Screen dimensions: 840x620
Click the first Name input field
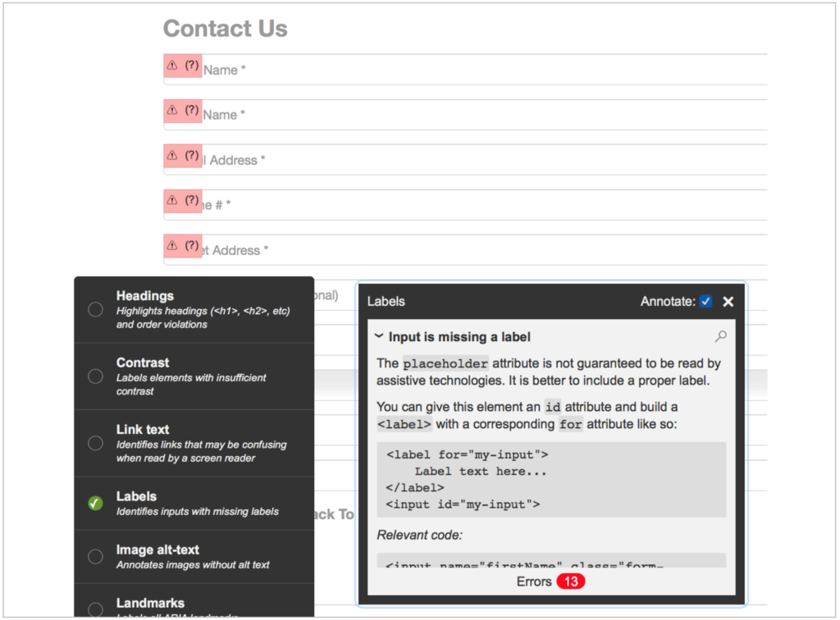point(465,70)
